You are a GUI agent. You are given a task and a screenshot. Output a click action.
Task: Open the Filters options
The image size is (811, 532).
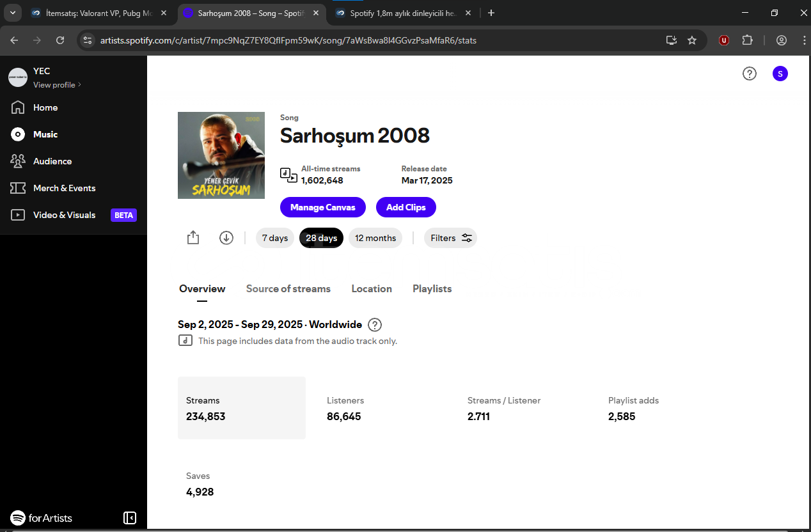[450, 238]
